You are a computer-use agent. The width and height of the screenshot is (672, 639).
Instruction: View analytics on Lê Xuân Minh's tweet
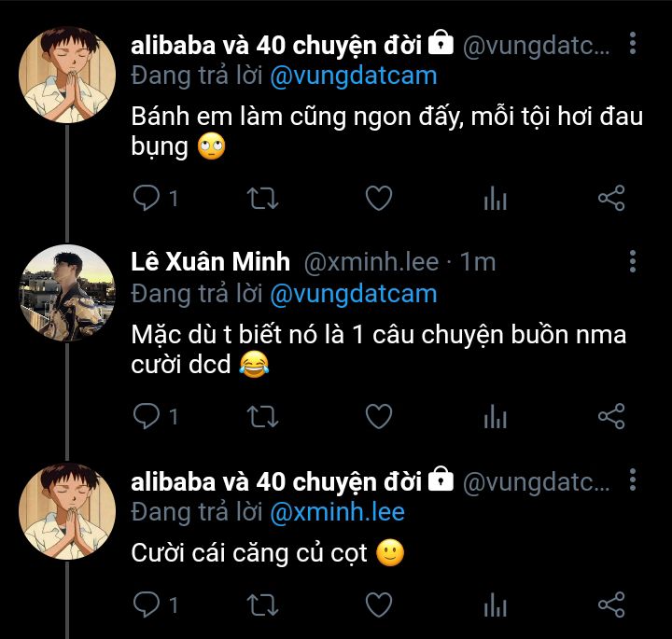point(495,416)
